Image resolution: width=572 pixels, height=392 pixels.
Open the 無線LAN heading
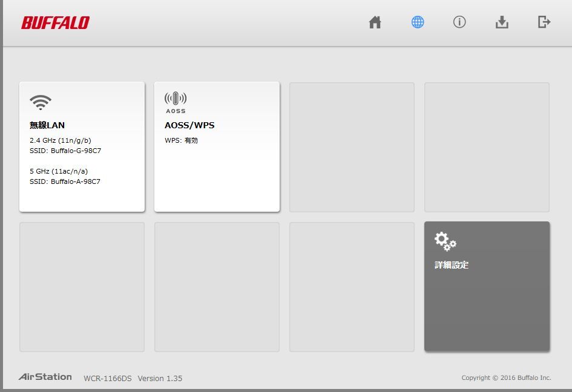[47, 125]
